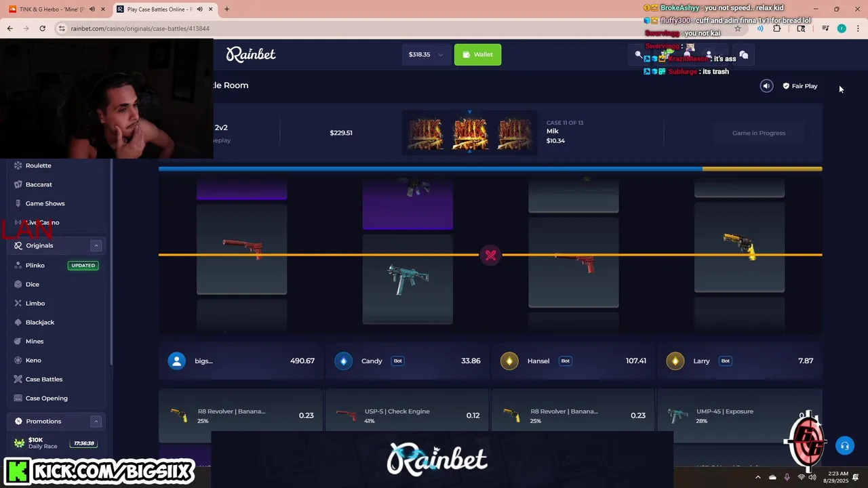868x488 pixels.
Task: Collapse the Promotions section chevron
Action: [x=96, y=421]
